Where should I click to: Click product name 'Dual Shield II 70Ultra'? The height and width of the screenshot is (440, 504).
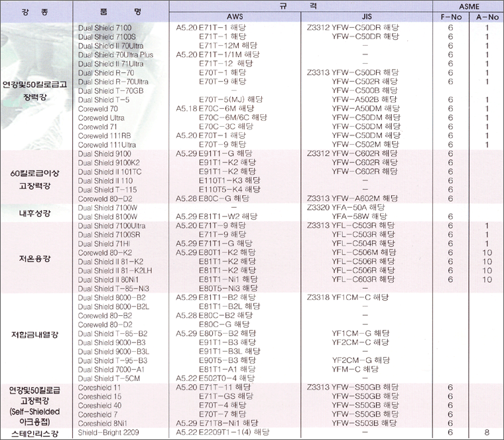(111, 46)
